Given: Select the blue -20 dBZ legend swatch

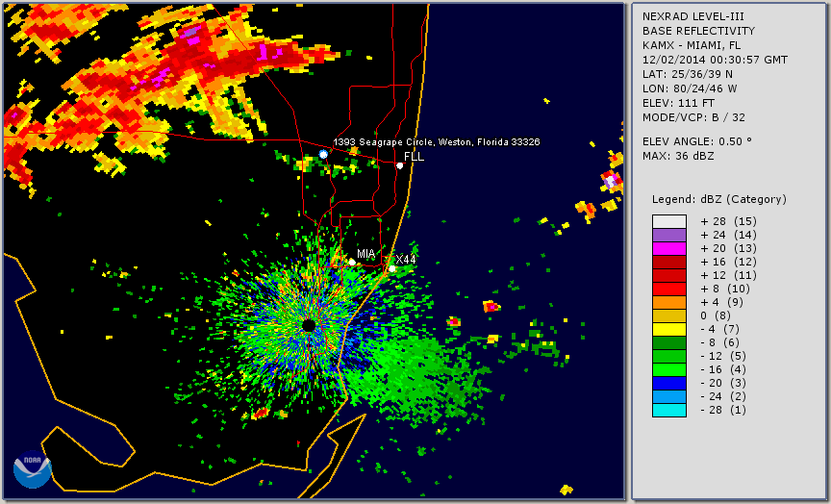Looking at the screenshot, I should click(x=669, y=383).
